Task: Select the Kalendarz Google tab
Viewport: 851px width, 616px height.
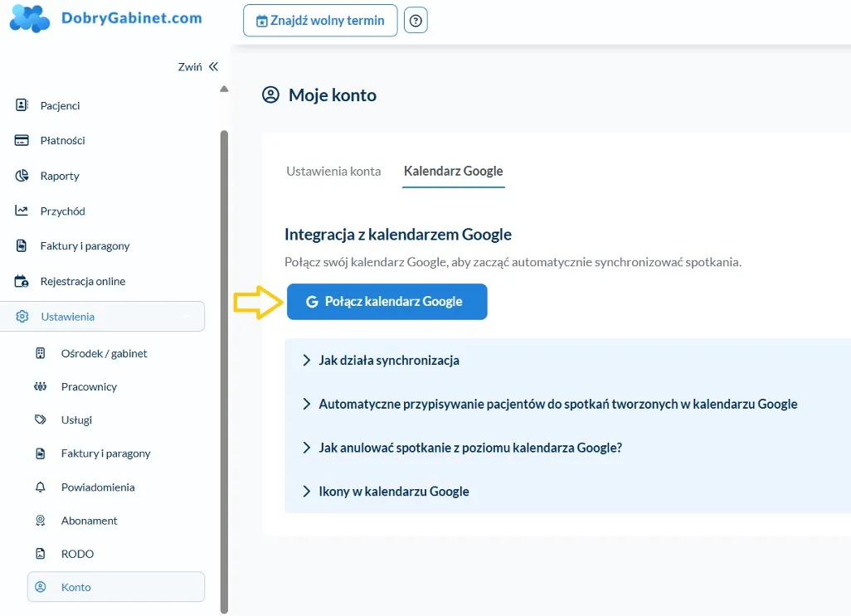Action: click(453, 172)
